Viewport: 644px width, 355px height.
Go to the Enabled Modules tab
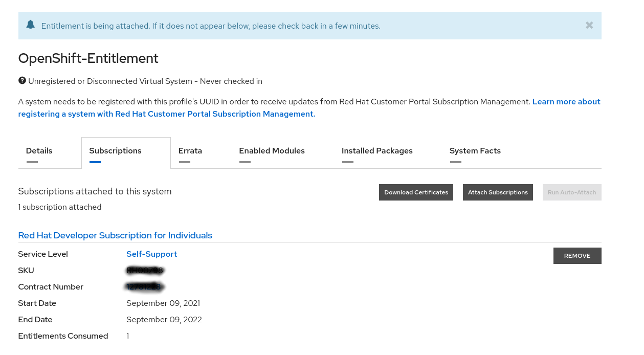272,151
